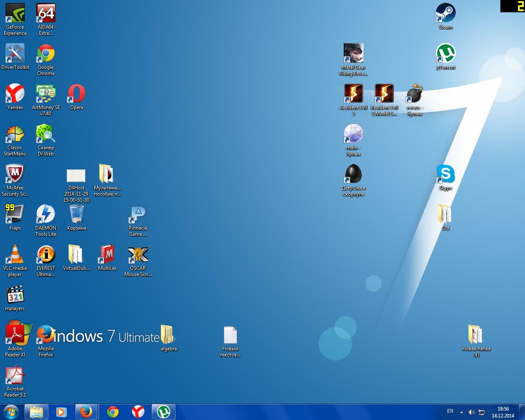Launch mplayerc media player icon
The image size is (525, 420).
[x=15, y=298]
